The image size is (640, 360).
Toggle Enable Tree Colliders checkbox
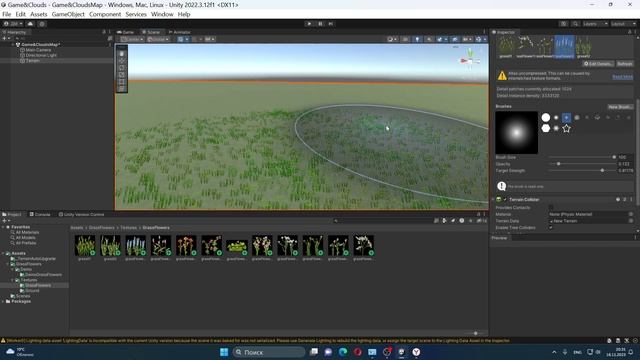click(551, 228)
